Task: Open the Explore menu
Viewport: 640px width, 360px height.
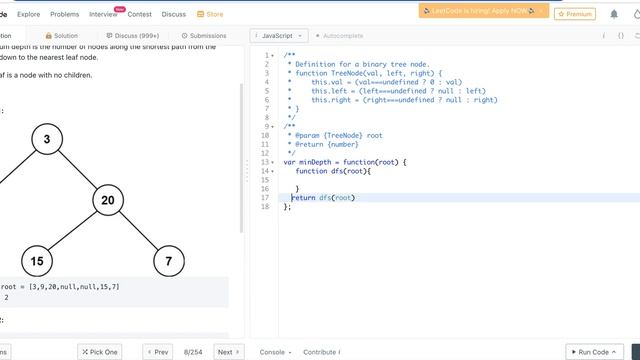Action: click(x=29, y=14)
